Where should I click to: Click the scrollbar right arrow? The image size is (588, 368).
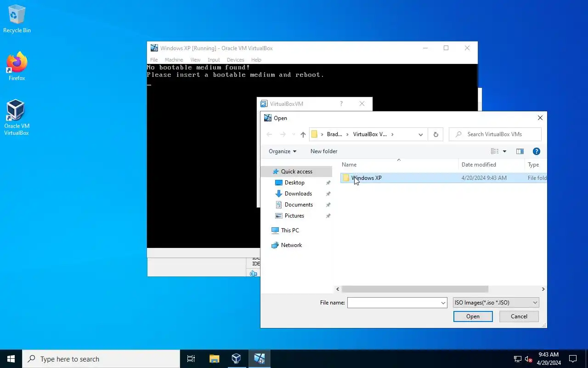(x=543, y=289)
